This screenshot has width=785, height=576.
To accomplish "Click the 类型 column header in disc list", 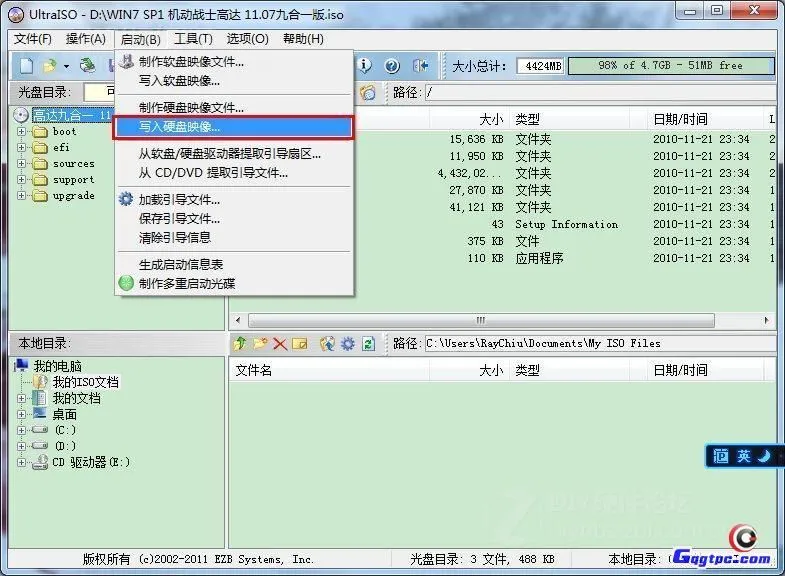I will 570,119.
